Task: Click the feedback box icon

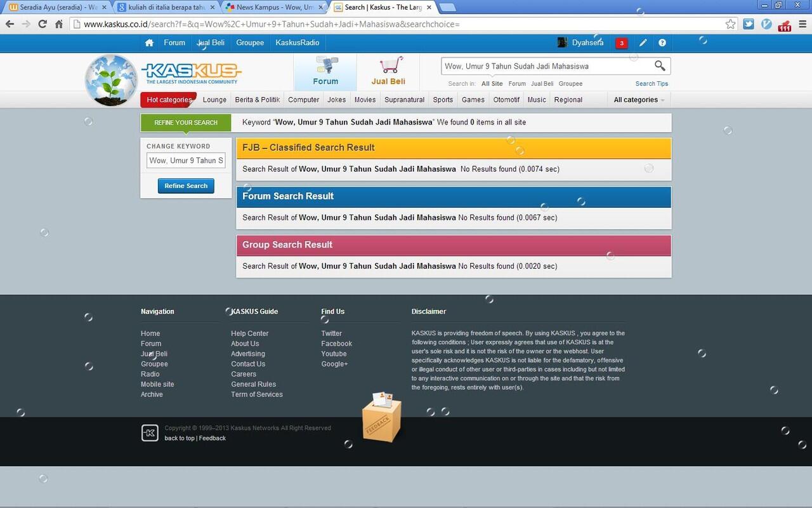Action: click(382, 417)
